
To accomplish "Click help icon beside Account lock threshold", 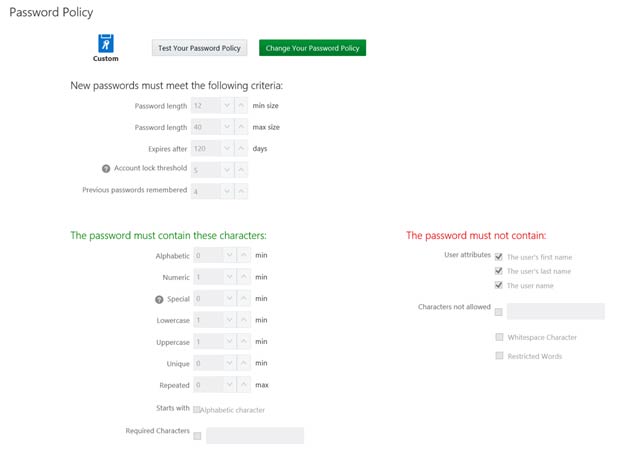I will [x=105, y=168].
